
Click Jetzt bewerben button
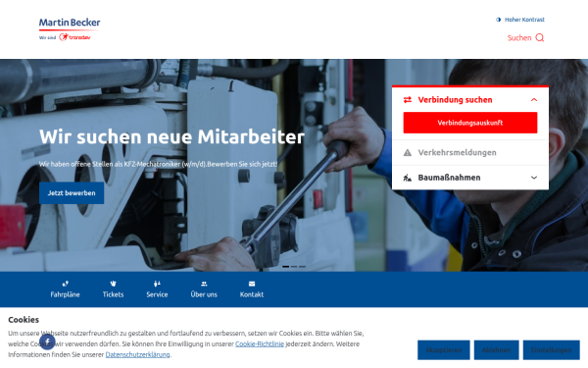pos(72,193)
